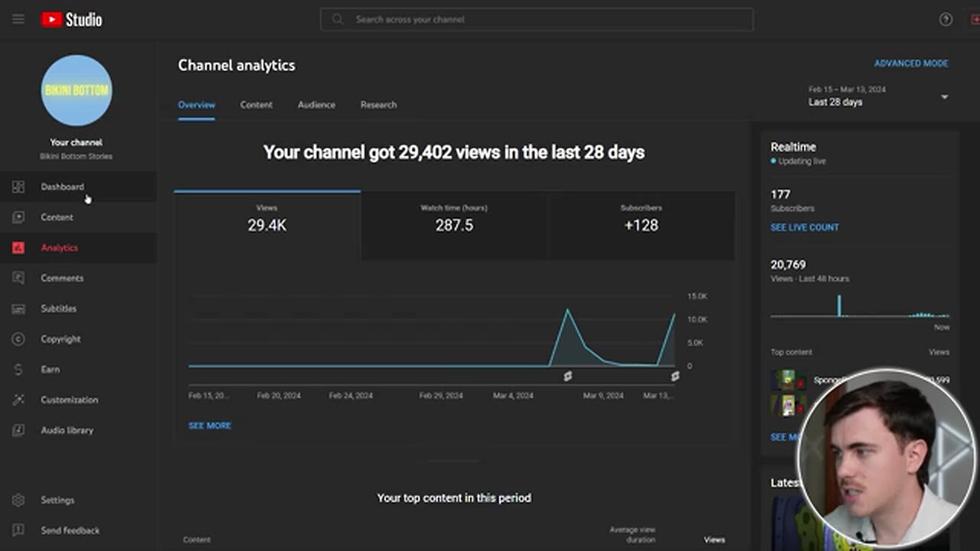Select the Subscribers +128 metric card

click(641, 224)
